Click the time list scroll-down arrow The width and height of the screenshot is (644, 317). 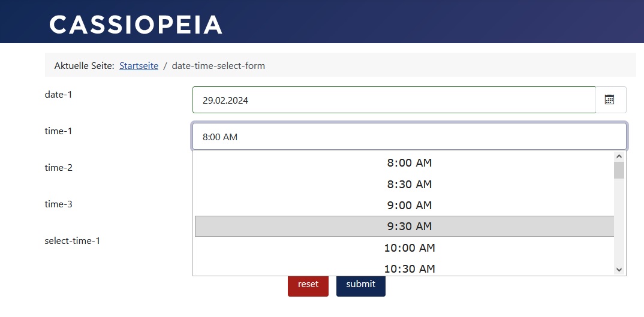click(x=619, y=270)
